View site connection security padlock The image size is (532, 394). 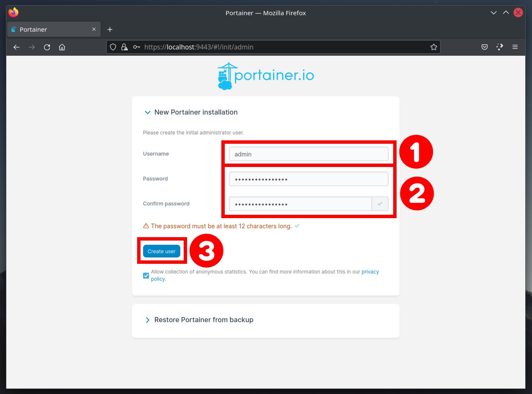[x=124, y=47]
